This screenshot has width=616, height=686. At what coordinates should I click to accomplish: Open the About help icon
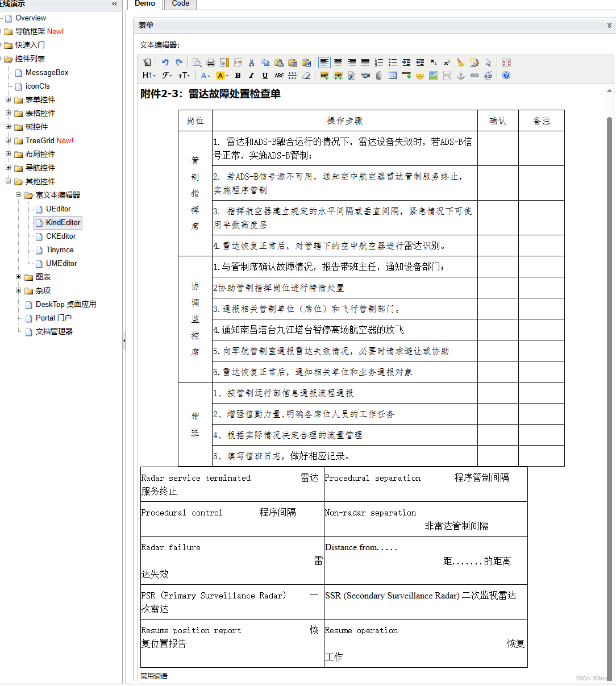[x=506, y=76]
